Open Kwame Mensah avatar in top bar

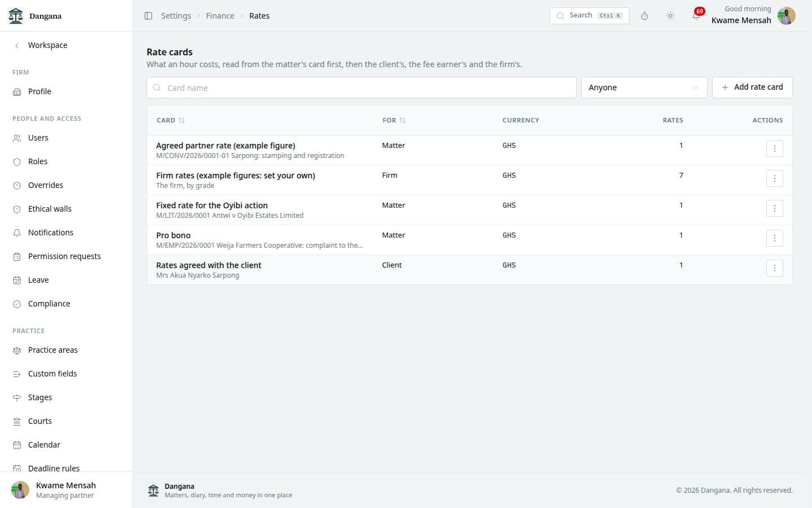click(787, 16)
